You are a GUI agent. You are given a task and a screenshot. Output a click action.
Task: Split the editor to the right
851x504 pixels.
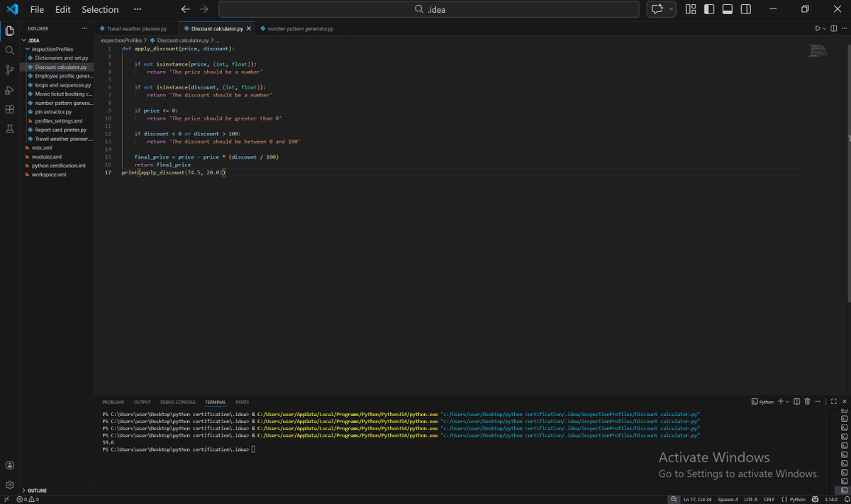point(834,28)
